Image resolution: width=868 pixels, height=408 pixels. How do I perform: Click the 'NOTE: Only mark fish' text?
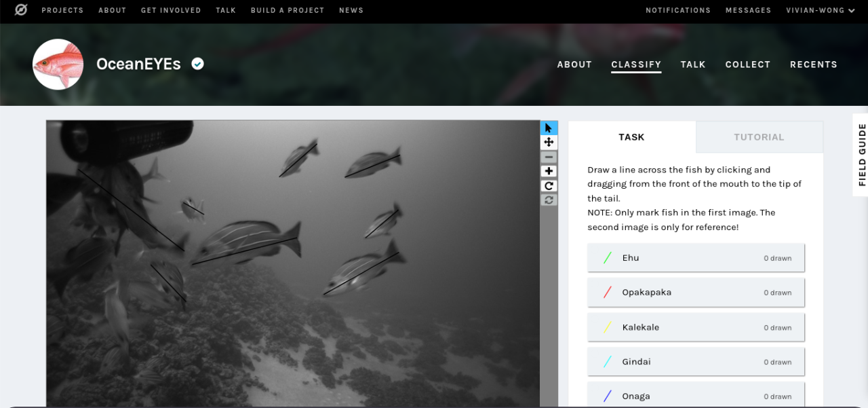(682, 220)
